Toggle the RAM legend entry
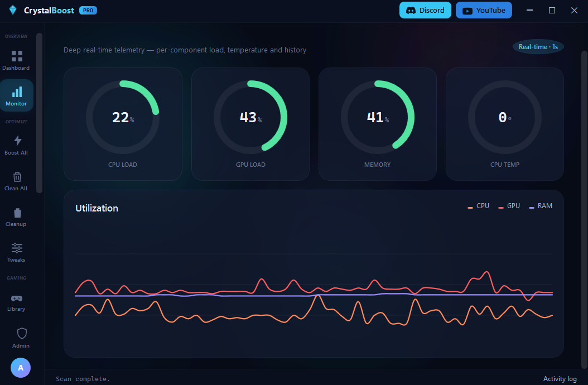Image resolution: width=588 pixels, height=385 pixels. 541,206
